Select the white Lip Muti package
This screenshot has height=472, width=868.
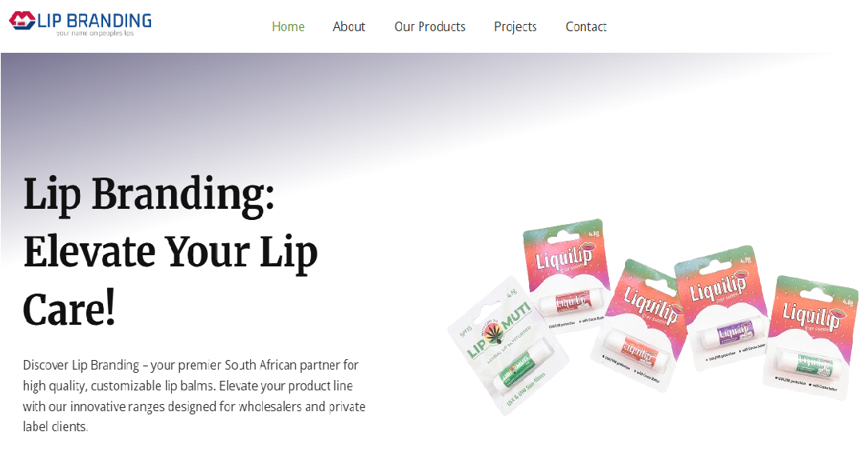point(507,345)
